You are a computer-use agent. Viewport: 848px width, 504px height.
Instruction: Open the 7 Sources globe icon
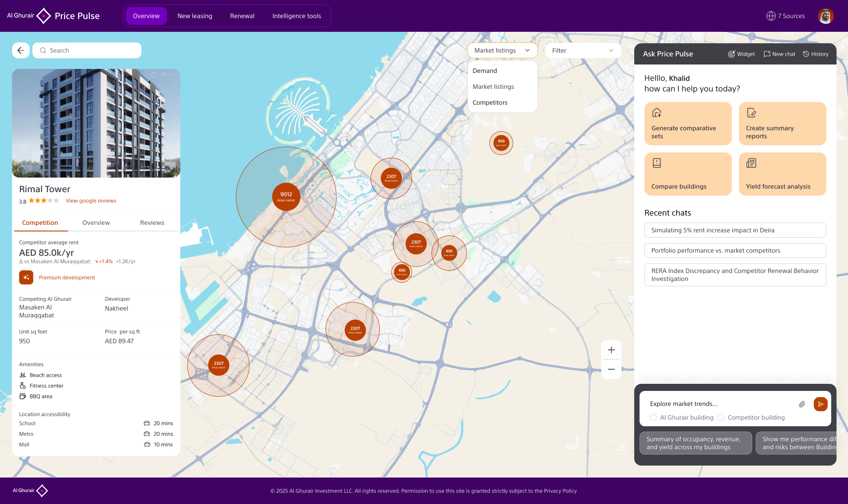(x=771, y=16)
